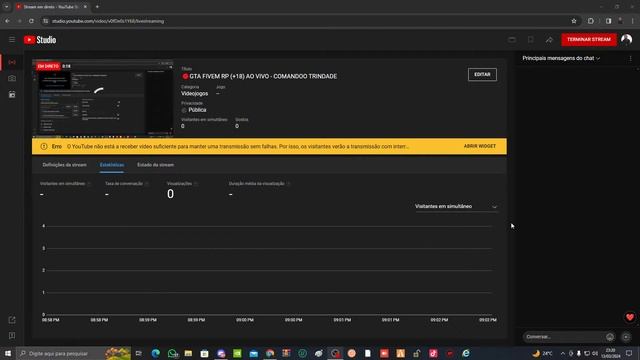Open the YouTube Studio hamburger menu

pos(12,40)
